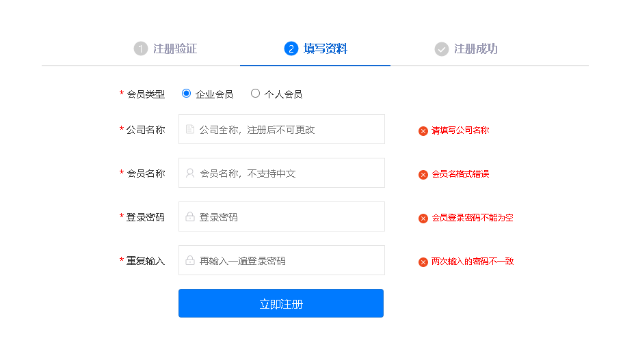Click the 登录密码 field label
Screen dimensions: 623x364
point(146,217)
